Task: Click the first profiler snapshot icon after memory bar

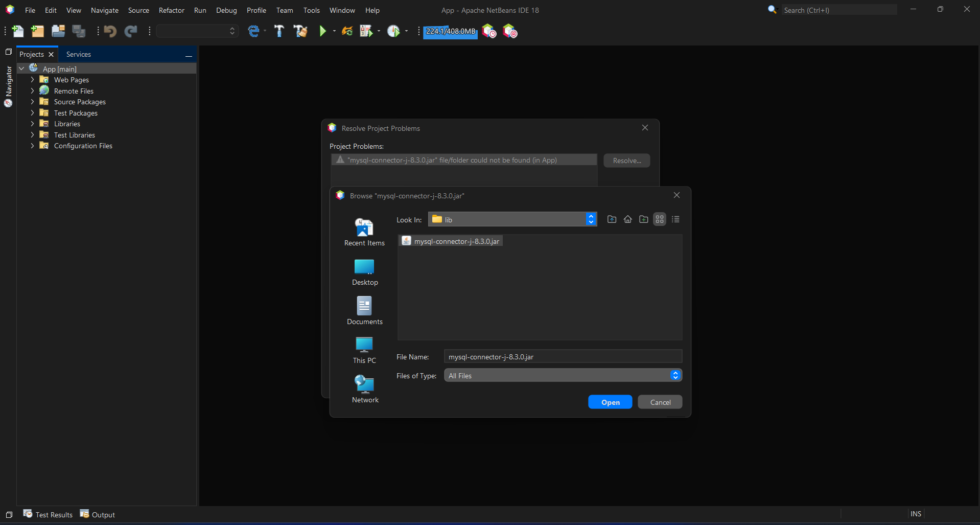Action: [489, 31]
